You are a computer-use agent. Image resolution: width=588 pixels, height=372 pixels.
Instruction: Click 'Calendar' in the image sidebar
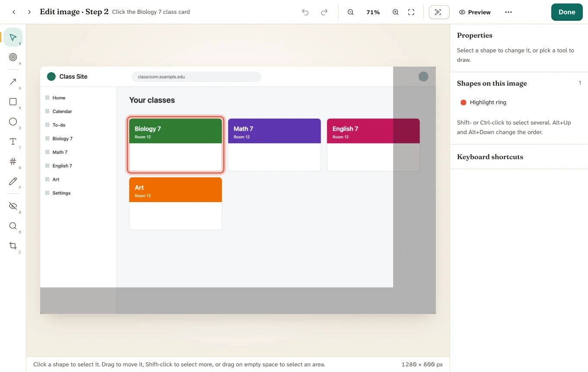[x=62, y=112]
